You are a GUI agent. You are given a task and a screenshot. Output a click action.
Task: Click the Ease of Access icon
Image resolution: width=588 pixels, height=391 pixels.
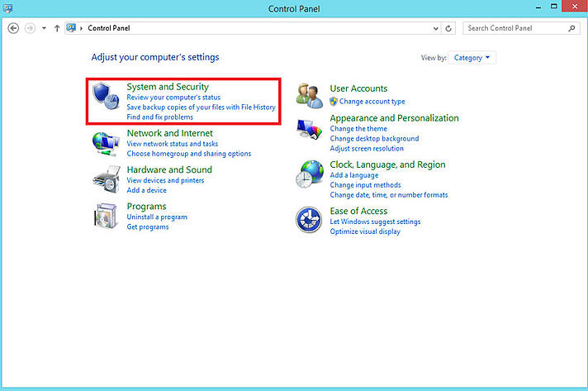[309, 220]
